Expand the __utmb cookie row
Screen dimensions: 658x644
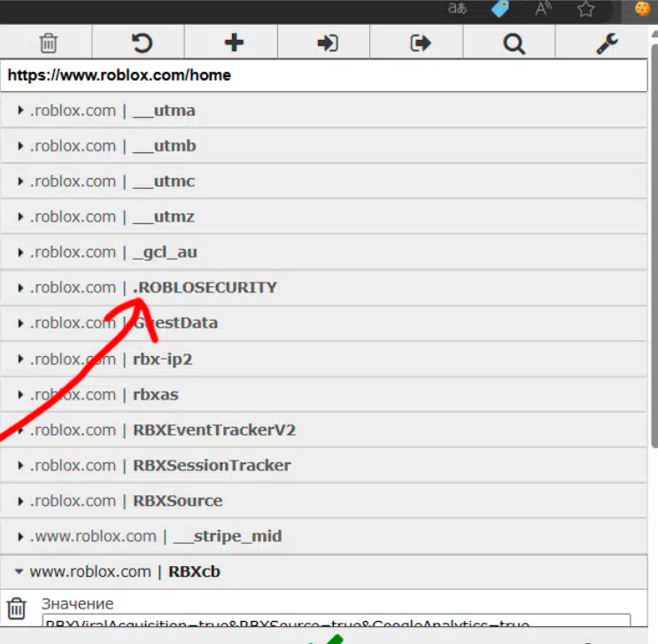click(323, 145)
